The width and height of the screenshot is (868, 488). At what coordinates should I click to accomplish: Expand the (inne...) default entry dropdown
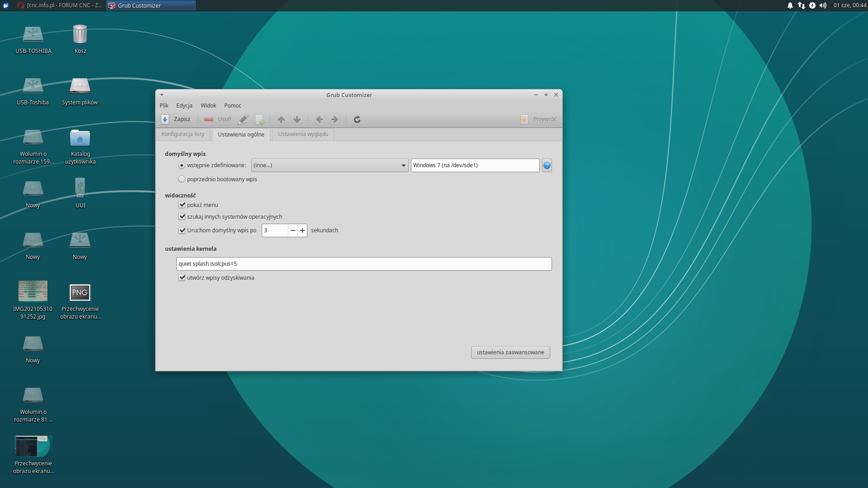point(330,165)
